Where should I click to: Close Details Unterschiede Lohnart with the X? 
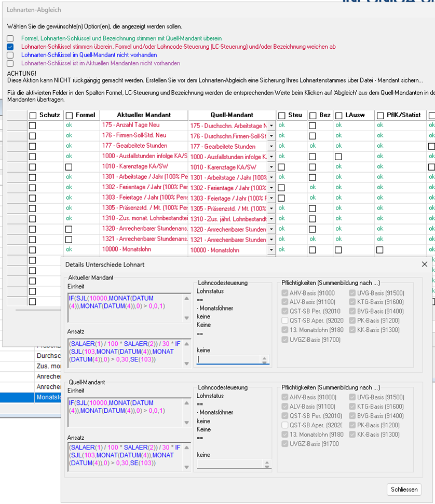(425, 264)
